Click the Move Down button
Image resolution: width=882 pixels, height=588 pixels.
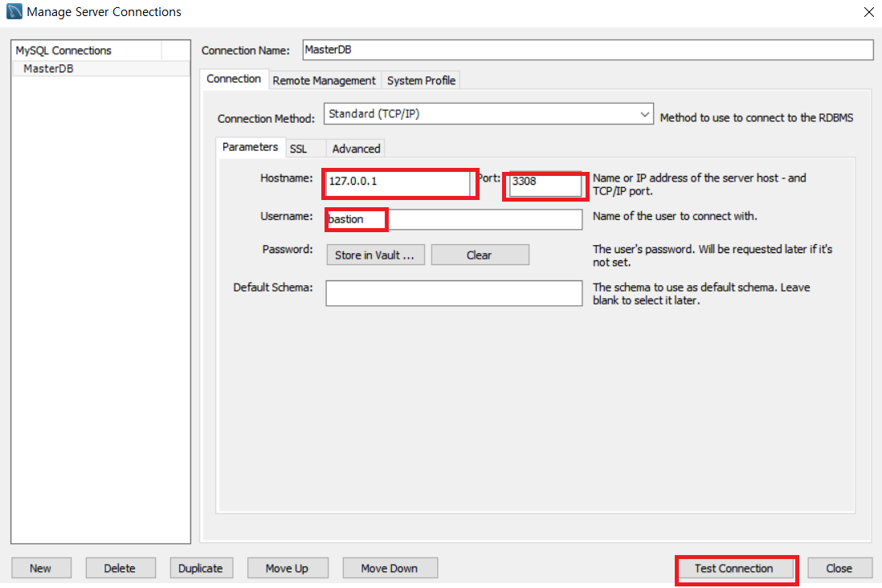coord(390,568)
